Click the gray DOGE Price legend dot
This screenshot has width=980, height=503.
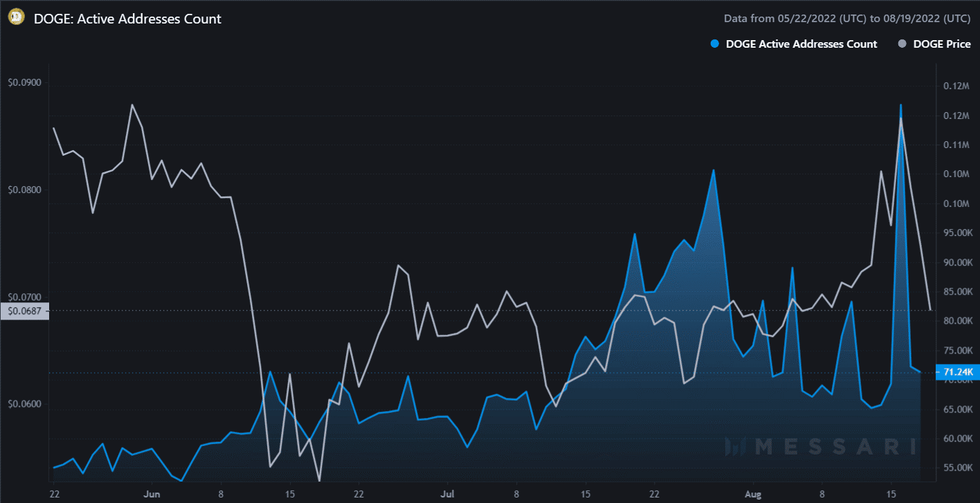point(902,44)
